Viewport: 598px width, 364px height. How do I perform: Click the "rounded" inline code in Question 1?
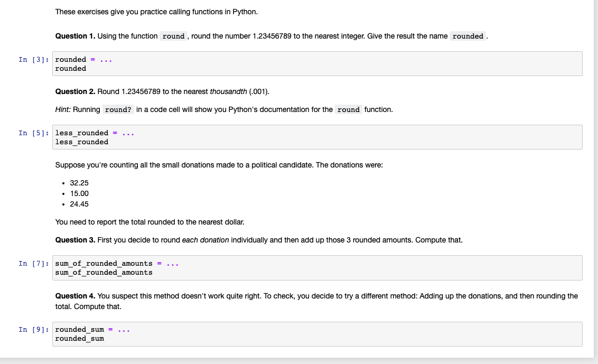point(468,36)
